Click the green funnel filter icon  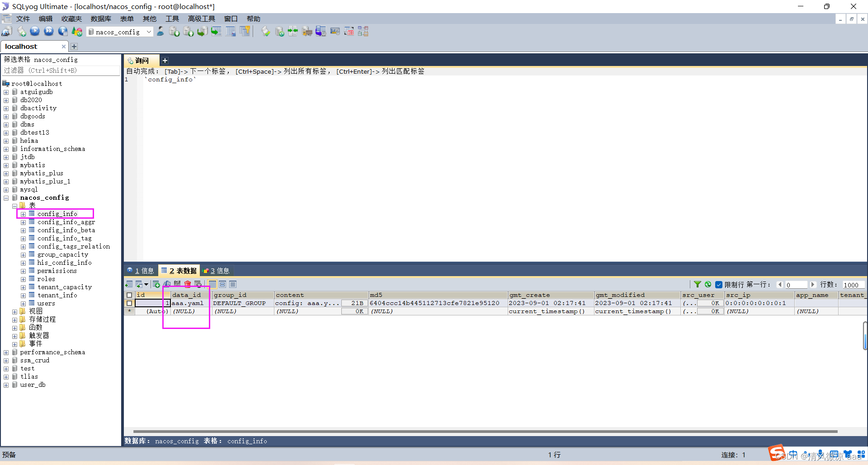click(x=698, y=284)
